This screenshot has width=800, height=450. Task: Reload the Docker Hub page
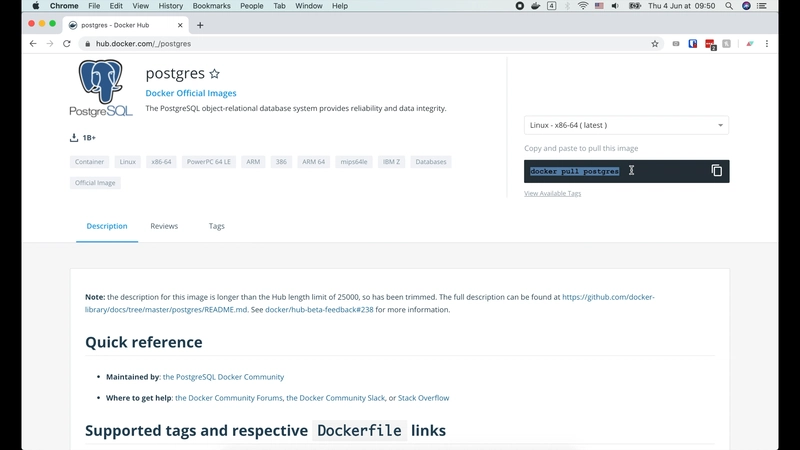pyautogui.click(x=67, y=44)
